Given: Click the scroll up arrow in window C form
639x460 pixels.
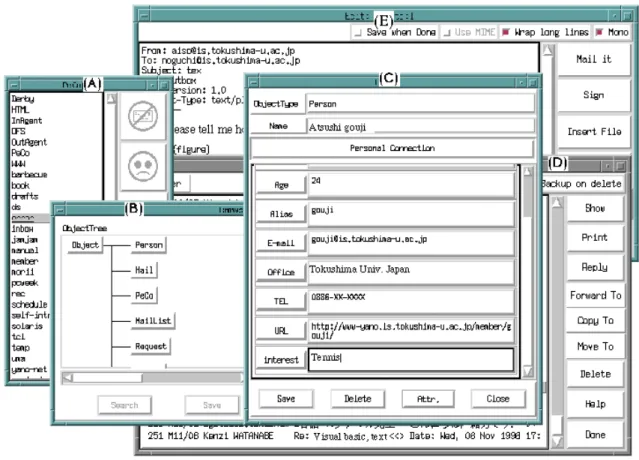Looking at the screenshot, I should [528, 172].
